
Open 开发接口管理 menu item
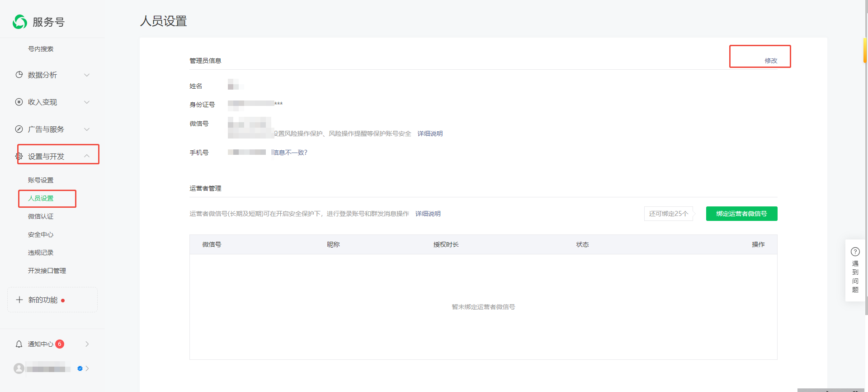[x=47, y=271]
